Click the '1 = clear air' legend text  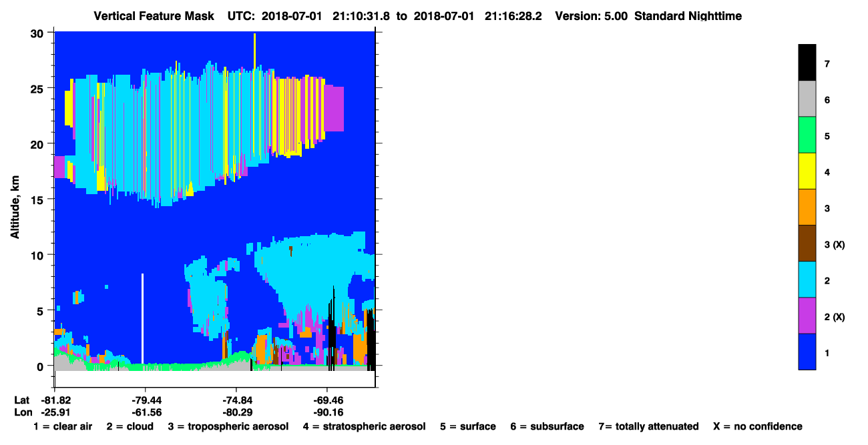point(63,426)
